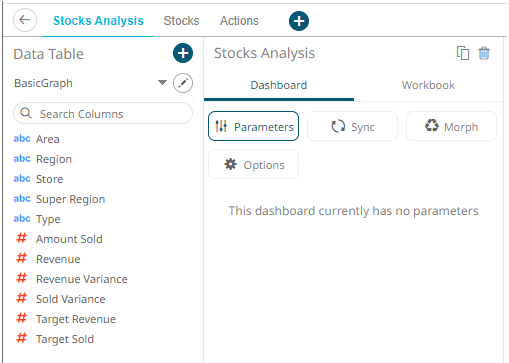Open the Sync settings
The height and width of the screenshot is (363, 509).
pos(352,126)
